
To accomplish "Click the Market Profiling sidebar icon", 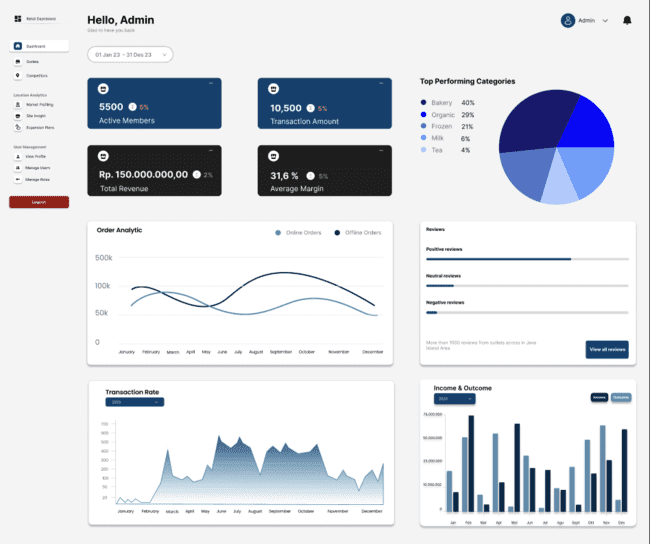I will click(x=18, y=104).
